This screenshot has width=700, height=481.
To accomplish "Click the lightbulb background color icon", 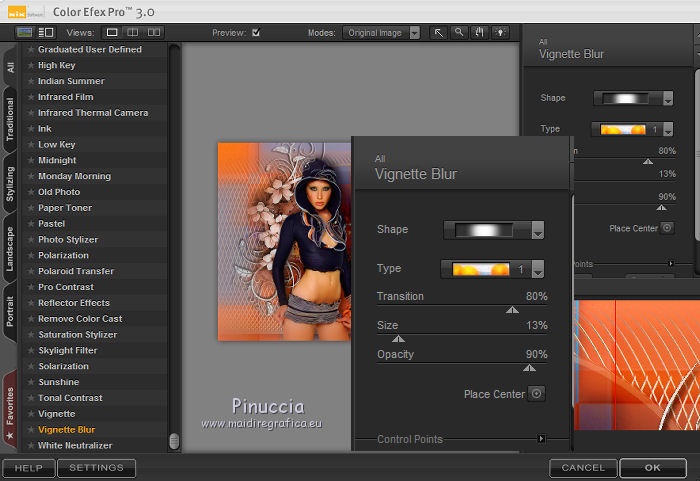I will click(500, 33).
